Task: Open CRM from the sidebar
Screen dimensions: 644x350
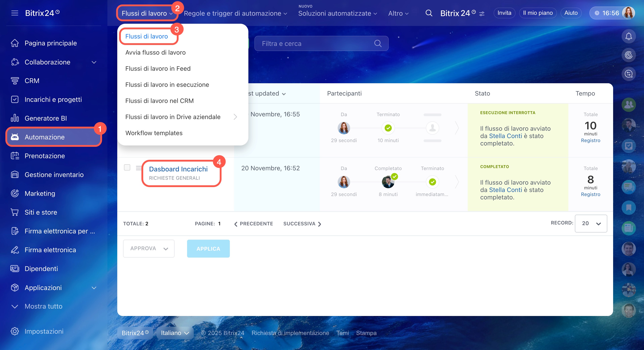Action: (32, 81)
